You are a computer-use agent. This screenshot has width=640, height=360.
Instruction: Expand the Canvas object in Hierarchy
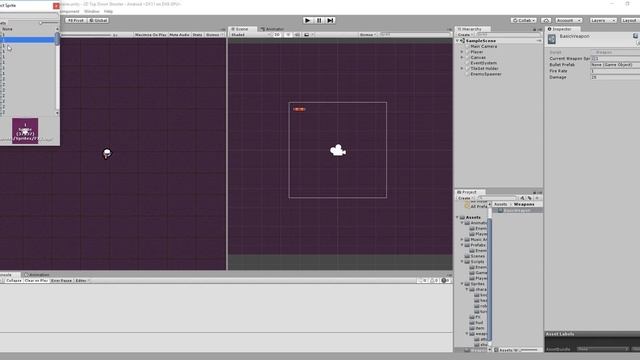462,58
